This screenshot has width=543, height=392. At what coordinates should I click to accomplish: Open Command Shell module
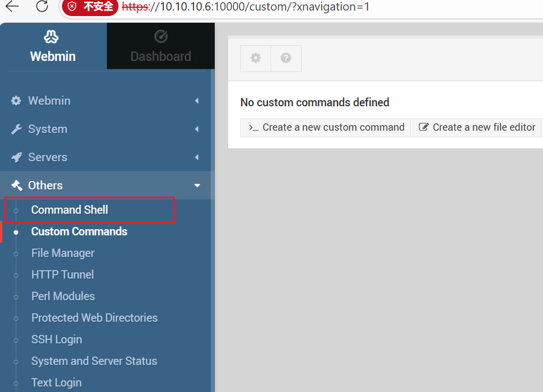[x=70, y=210]
